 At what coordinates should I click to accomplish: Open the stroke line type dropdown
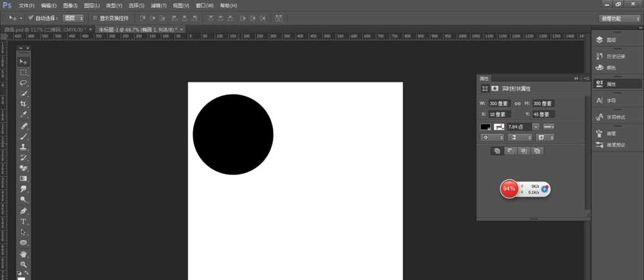coord(548,127)
